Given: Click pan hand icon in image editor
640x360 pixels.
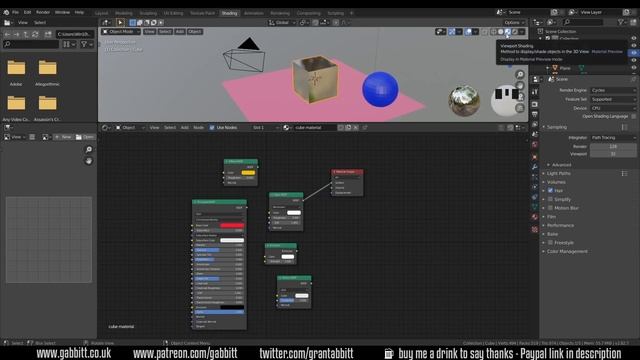Looking at the screenshot, I should pyautogui.click(x=89, y=161).
